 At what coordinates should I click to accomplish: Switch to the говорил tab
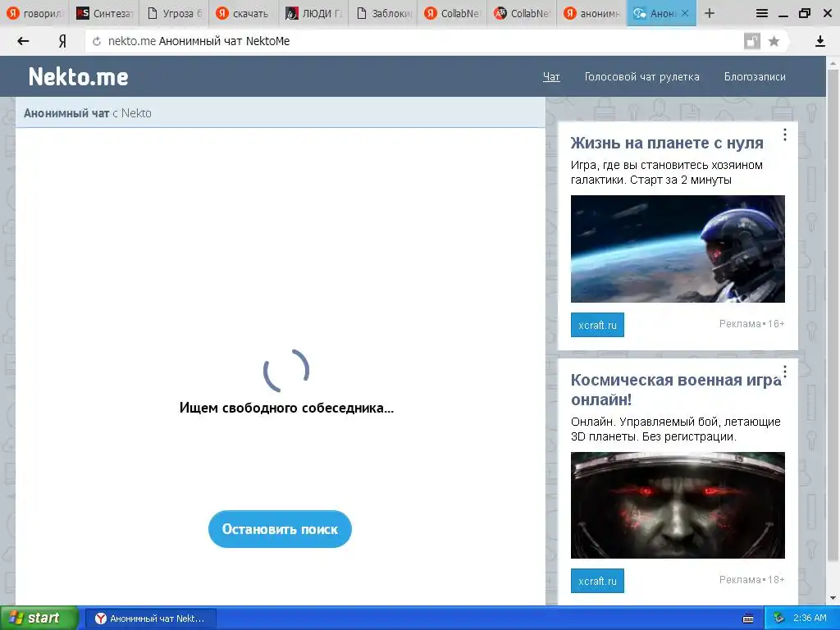[34, 13]
